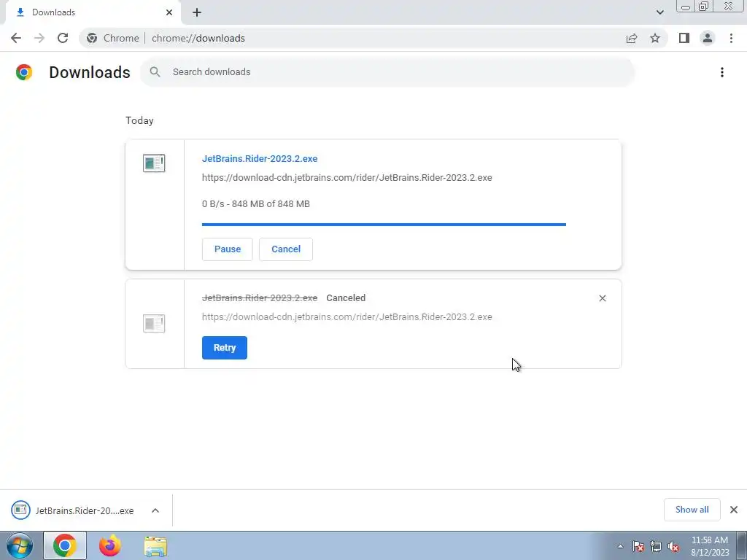Focus the Search downloads field
Viewport: 747px width, 560px height.
(x=387, y=72)
